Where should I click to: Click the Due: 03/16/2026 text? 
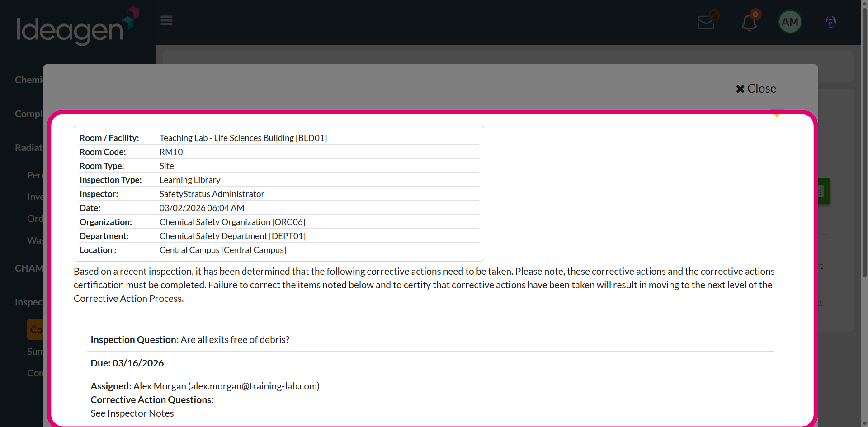[x=127, y=363]
